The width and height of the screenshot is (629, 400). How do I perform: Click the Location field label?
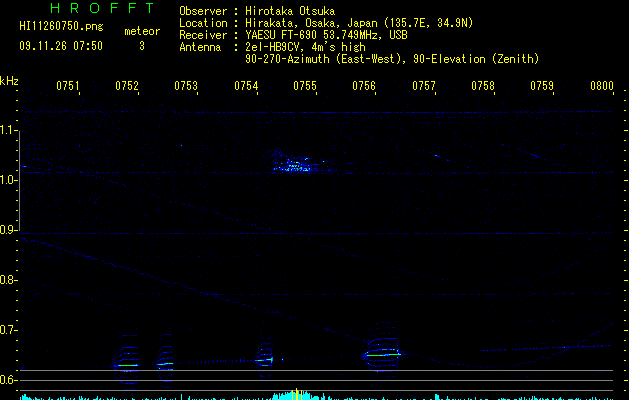click(203, 23)
